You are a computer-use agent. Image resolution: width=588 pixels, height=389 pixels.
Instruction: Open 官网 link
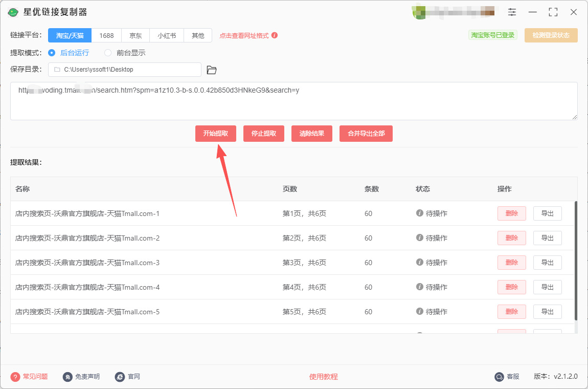coord(134,377)
